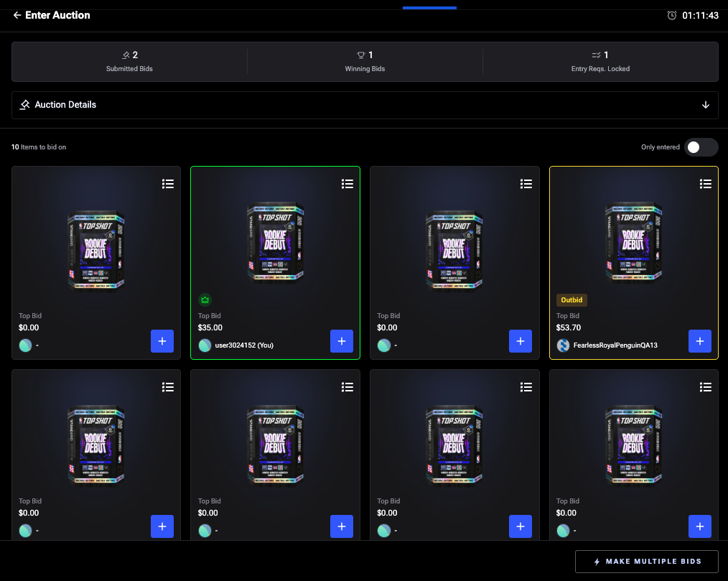The image size is (728, 581).
Task: Click plus on the bottom-left card
Action: point(162,526)
